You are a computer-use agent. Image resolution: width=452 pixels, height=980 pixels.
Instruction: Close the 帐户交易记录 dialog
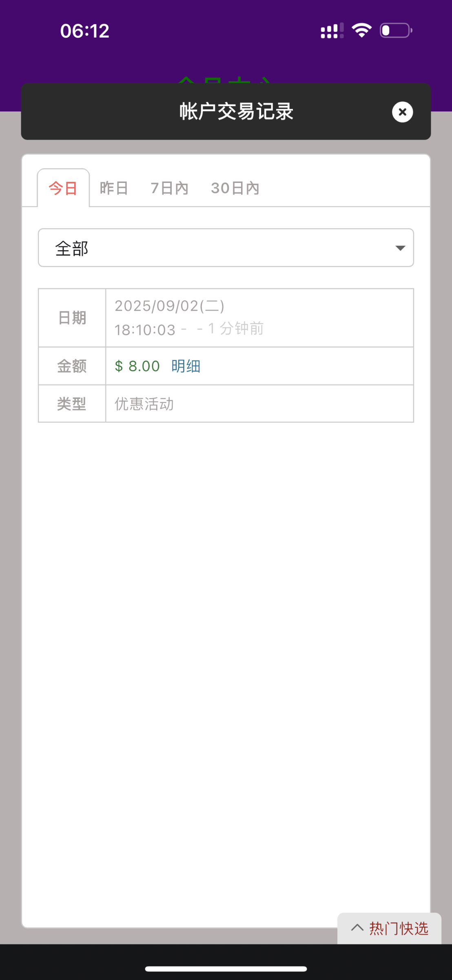pos(402,112)
